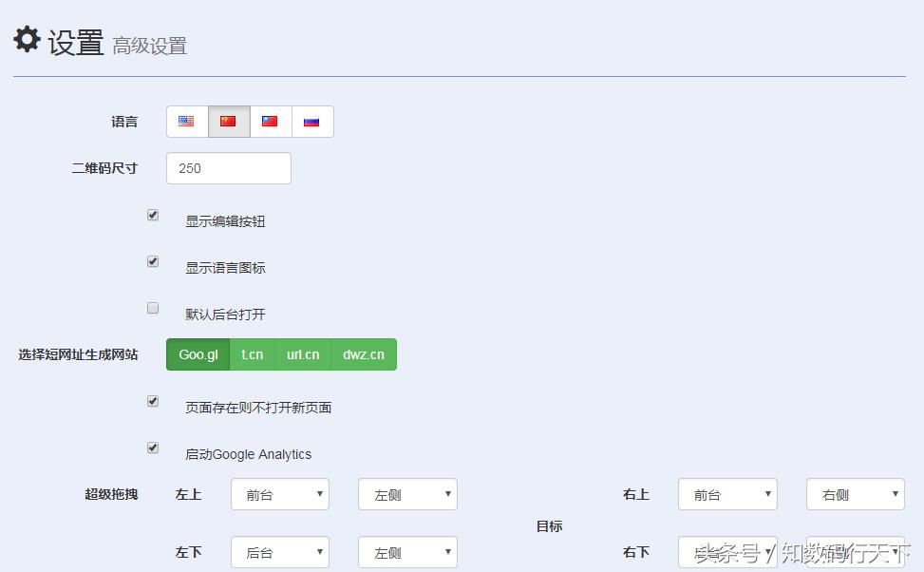Disable the 显示编辑按钮 checkbox
The width and height of the screenshot is (924, 572).
tap(153, 215)
